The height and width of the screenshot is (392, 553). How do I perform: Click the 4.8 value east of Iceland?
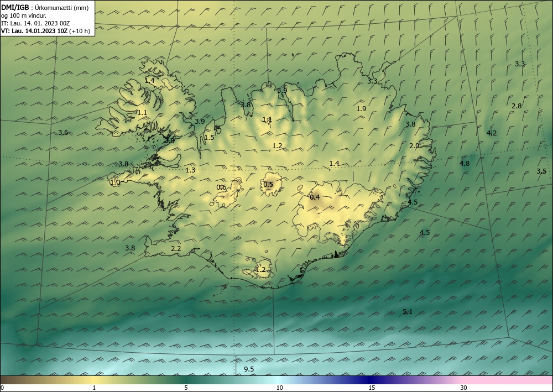(x=465, y=163)
